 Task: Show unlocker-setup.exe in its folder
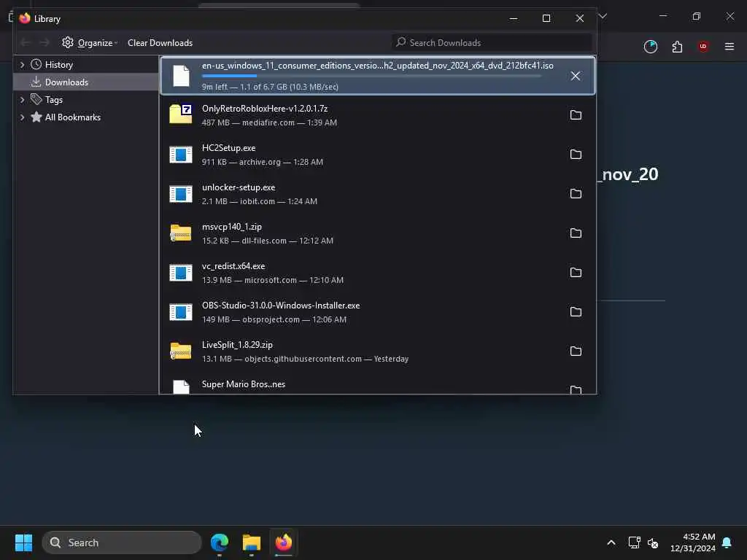point(576,193)
